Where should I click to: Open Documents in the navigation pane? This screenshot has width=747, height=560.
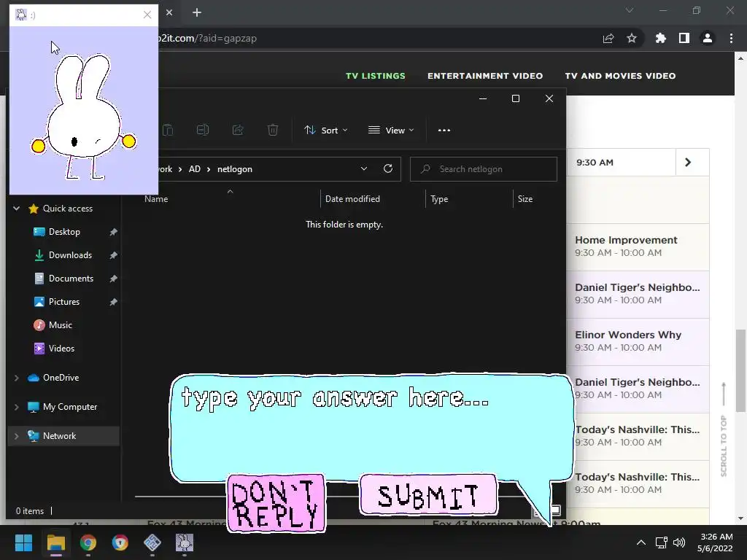point(71,279)
